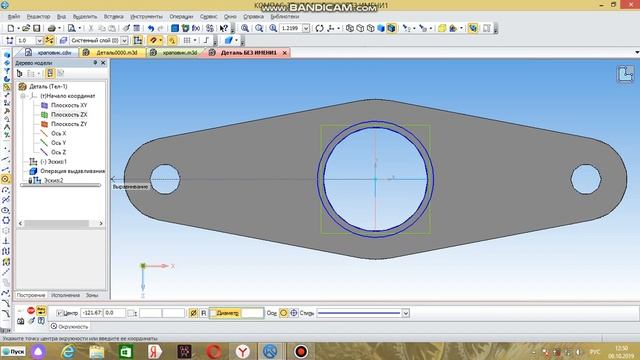Open the variables f(x) tool
Screen dimensions: 640x360
(196, 28)
